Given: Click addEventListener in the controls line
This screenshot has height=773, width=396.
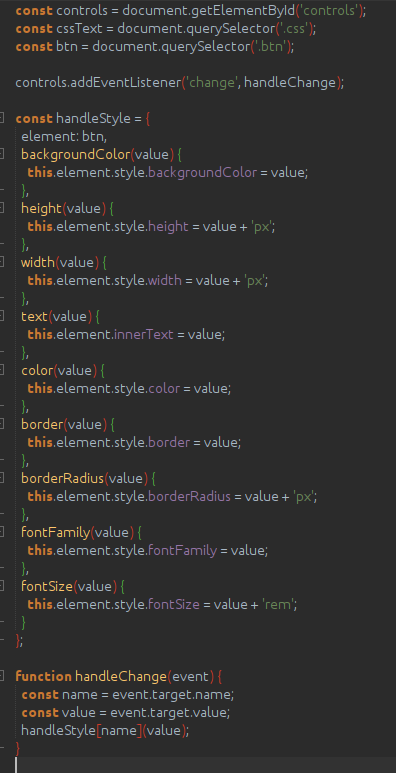Looking at the screenshot, I should click(x=126, y=82).
